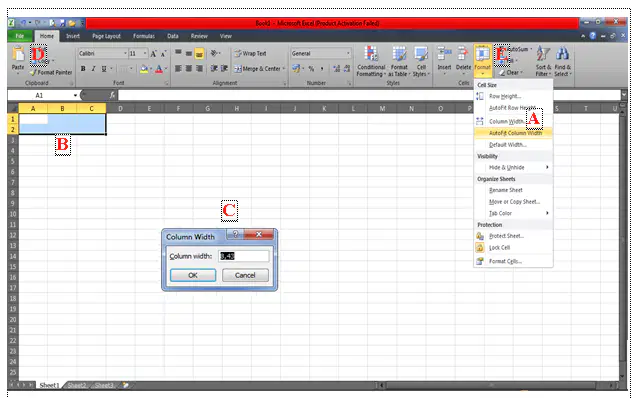This screenshot has height=398, width=640.
Task: Open the Borders dropdown arrow
Action: [x=131, y=69]
